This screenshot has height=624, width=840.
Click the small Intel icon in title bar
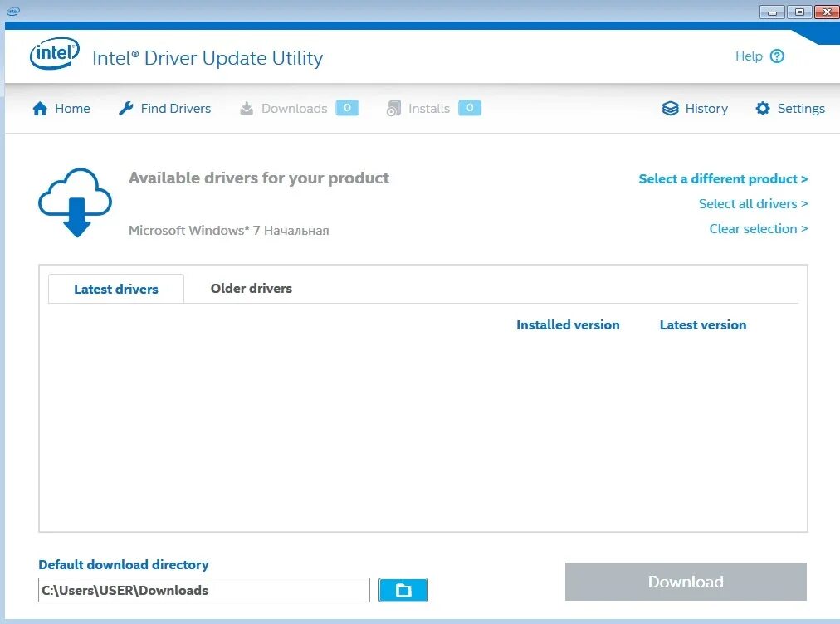[12, 12]
